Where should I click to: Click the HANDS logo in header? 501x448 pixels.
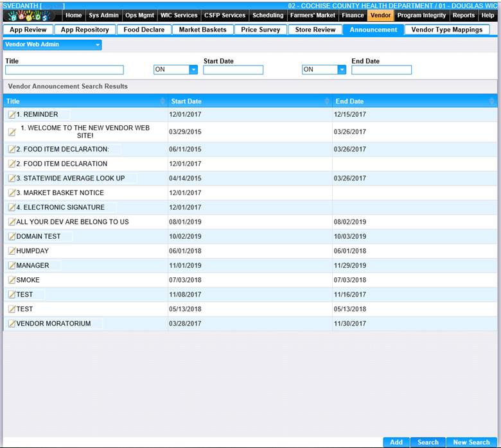pyautogui.click(x=30, y=15)
